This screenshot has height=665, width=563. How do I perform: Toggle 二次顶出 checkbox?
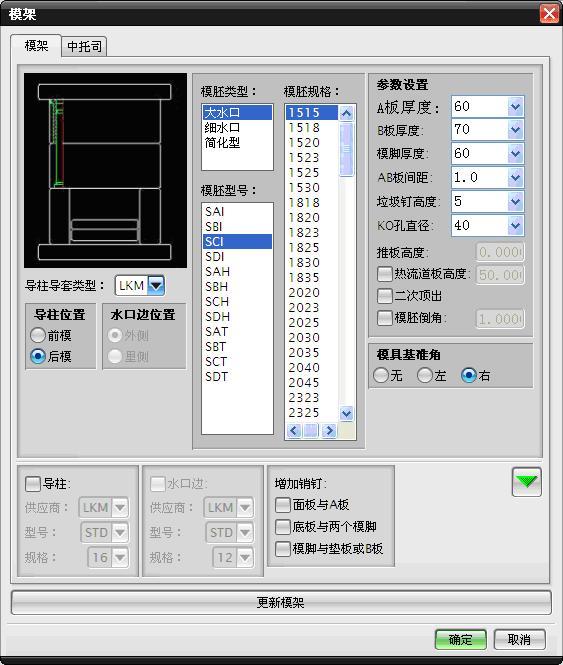click(x=384, y=296)
